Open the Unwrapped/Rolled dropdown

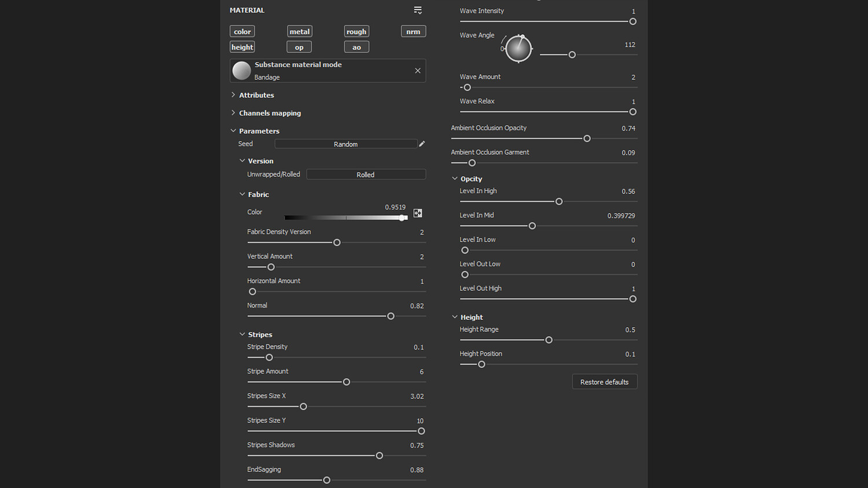[x=366, y=175]
